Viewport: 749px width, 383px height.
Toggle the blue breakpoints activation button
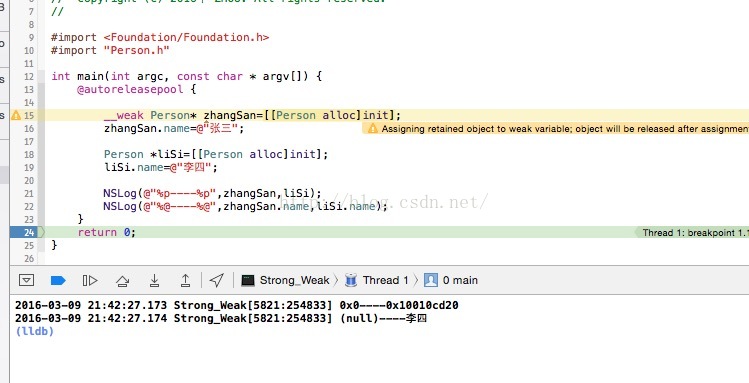click(x=58, y=280)
